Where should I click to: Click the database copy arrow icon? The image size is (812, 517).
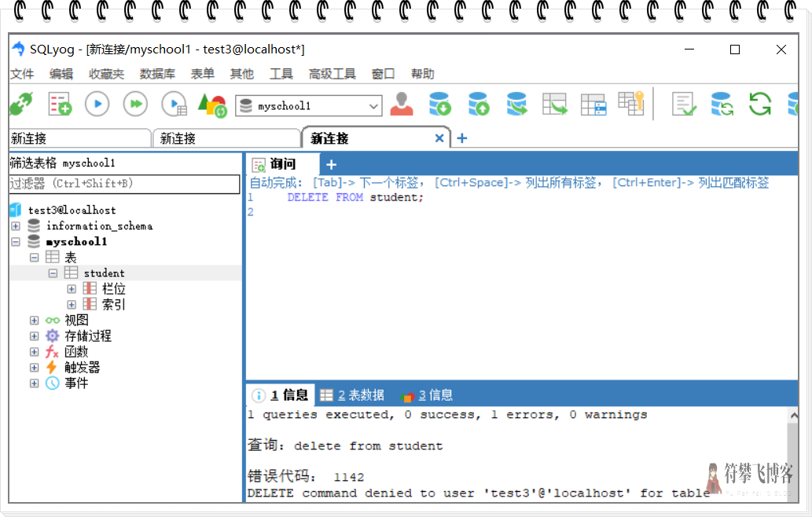(516, 104)
